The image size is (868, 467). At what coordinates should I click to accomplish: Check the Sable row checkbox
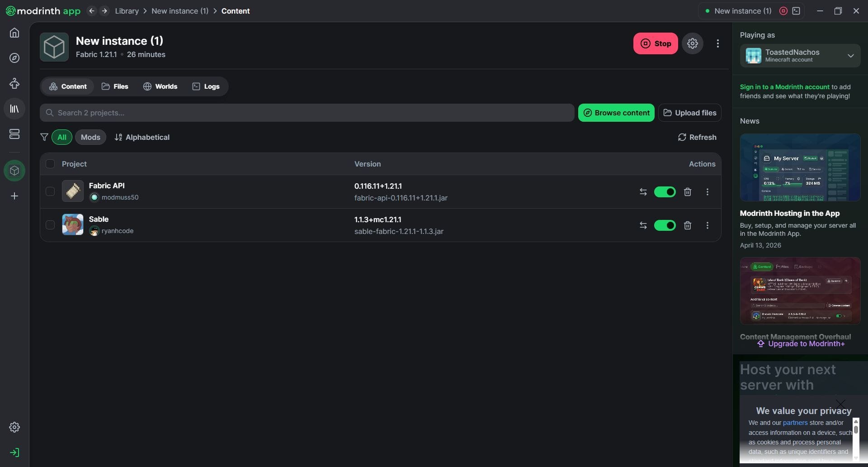click(50, 225)
